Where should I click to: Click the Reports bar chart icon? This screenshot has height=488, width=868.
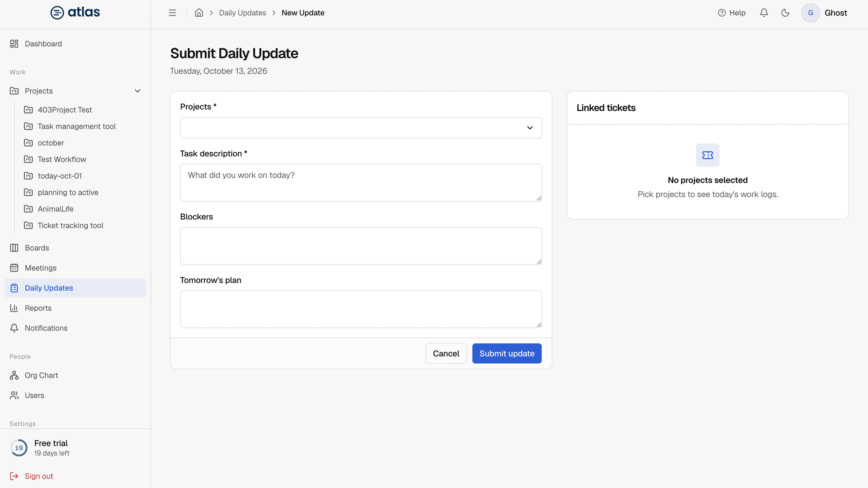click(14, 308)
